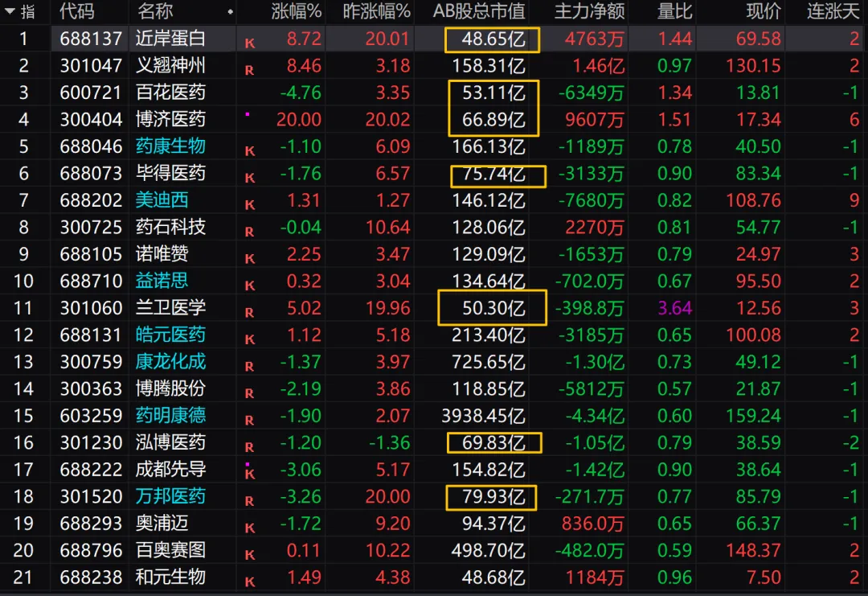Select stock name 兰卫医学
868x596 pixels.
click(170, 307)
